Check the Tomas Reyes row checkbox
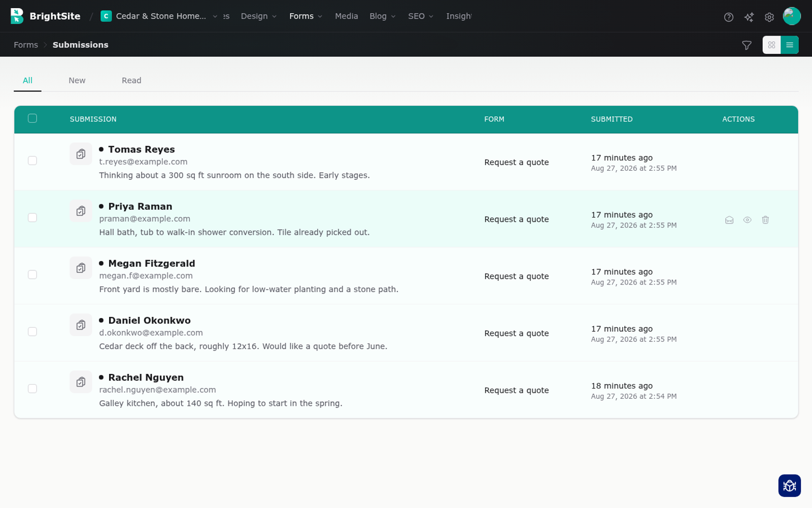The height and width of the screenshot is (508, 812). [32, 161]
